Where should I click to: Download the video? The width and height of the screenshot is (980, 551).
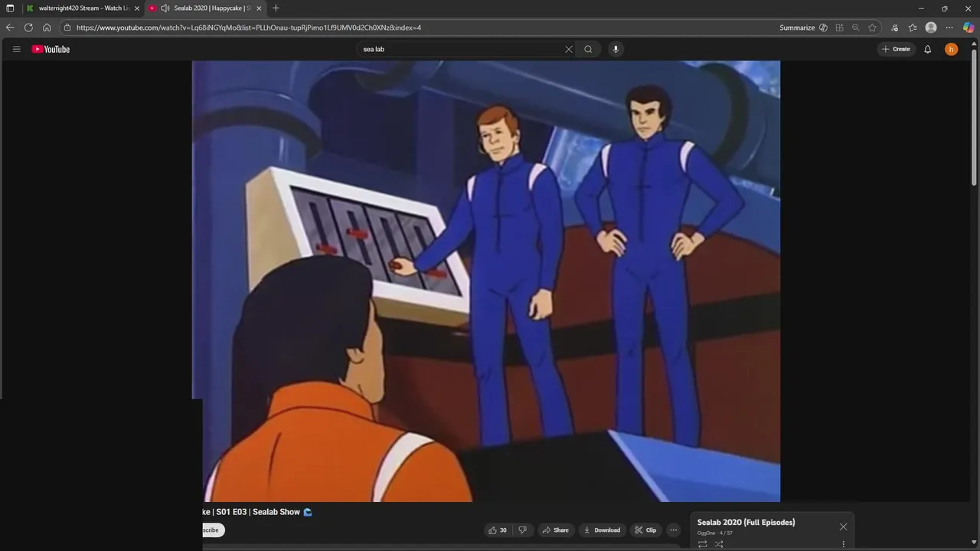pyautogui.click(x=602, y=530)
